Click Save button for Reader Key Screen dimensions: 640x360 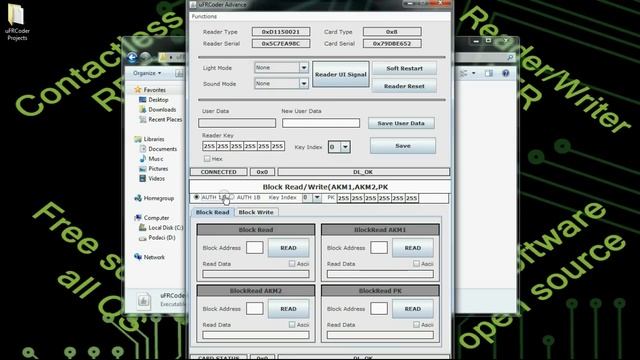click(403, 146)
